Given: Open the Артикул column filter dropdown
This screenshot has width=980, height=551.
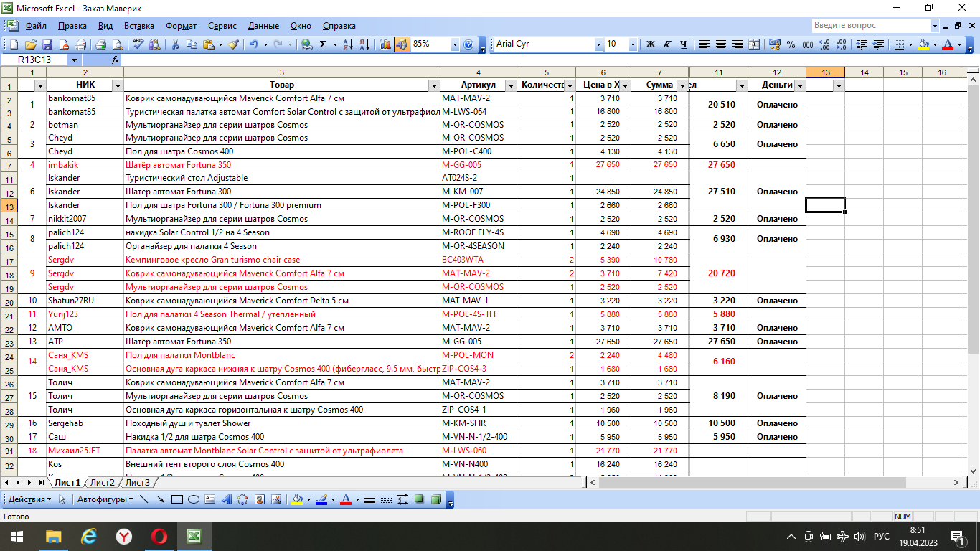Looking at the screenshot, I should click(x=511, y=85).
